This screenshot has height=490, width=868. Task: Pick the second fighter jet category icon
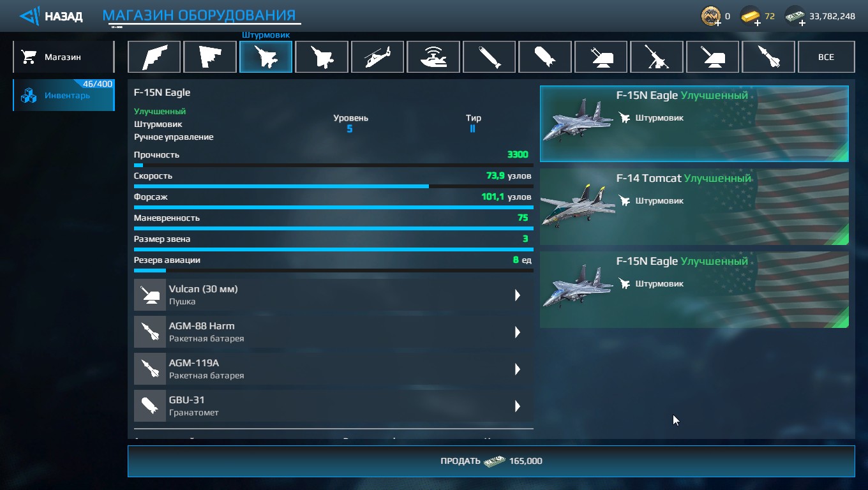point(322,57)
